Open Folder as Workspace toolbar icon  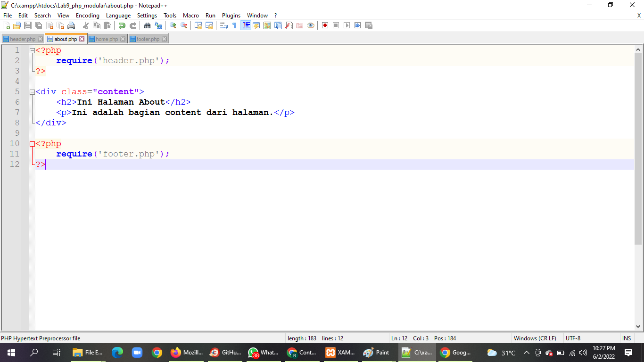[x=300, y=25]
